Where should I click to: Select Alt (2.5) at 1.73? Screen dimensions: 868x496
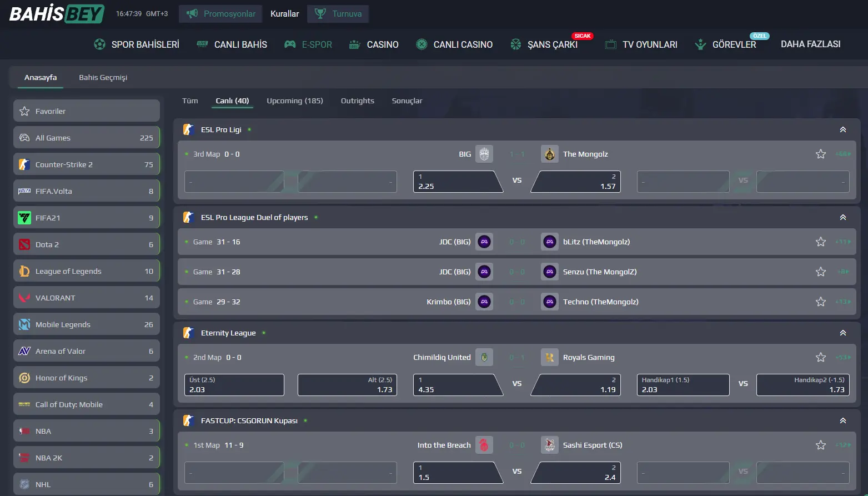coord(347,385)
